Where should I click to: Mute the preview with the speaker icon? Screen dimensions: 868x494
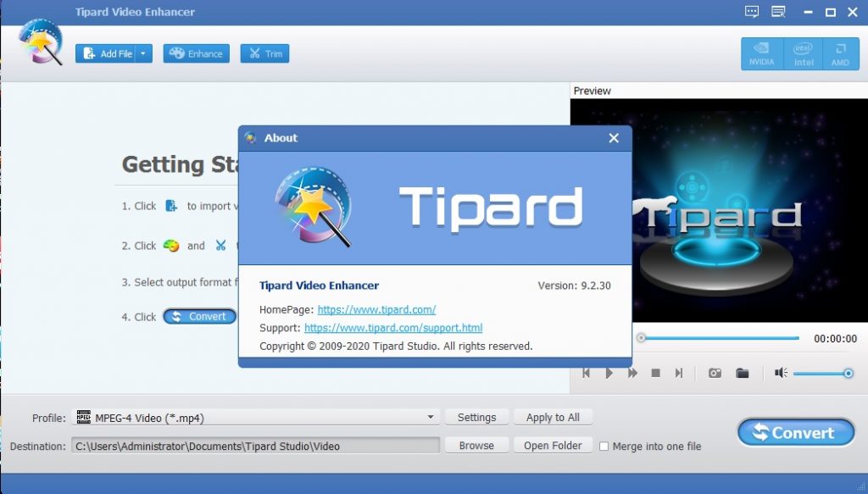(781, 373)
